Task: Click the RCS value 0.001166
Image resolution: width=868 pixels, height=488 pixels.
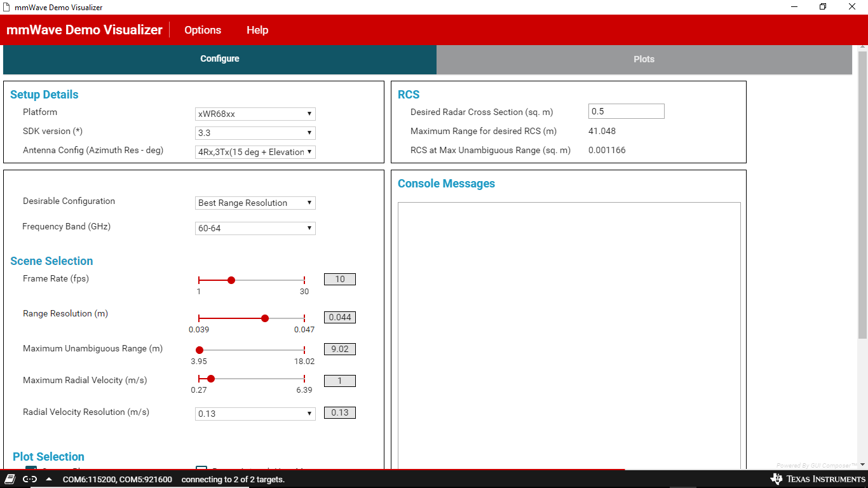Action: 607,150
